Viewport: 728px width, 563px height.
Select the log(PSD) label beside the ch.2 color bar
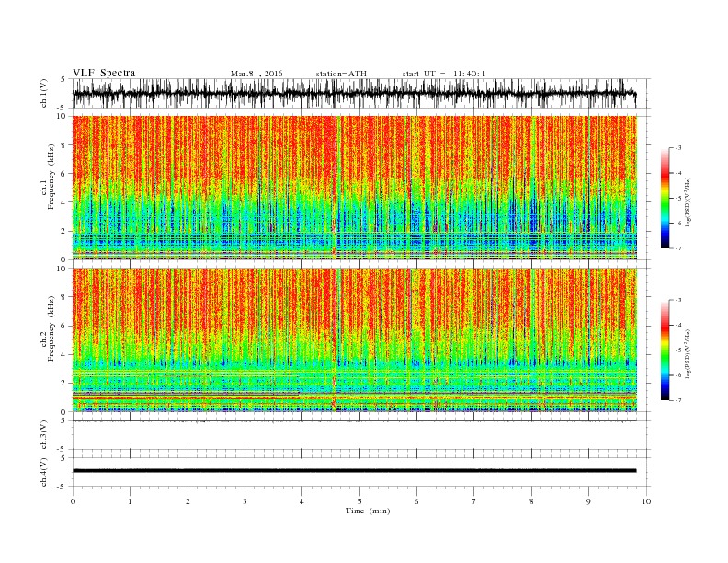point(688,353)
